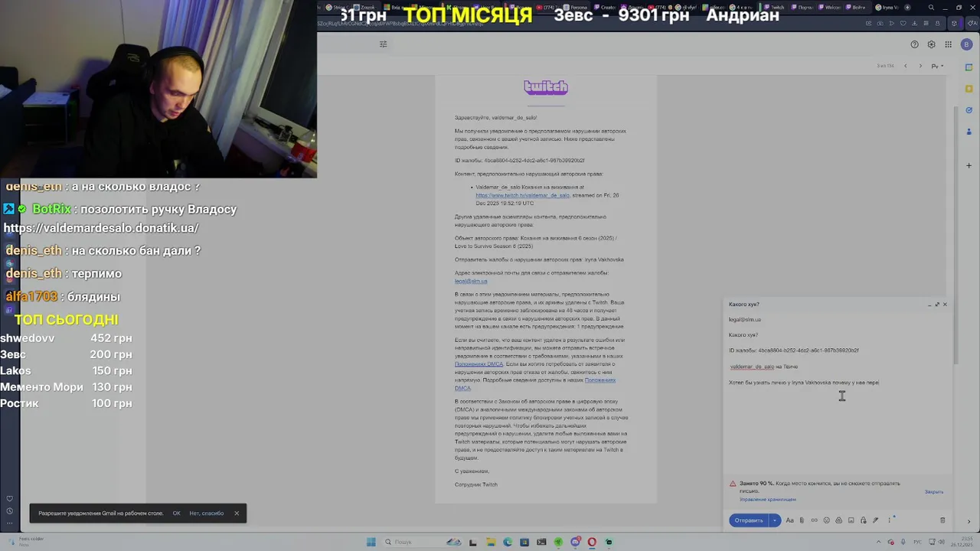The width and height of the screenshot is (980, 551).
Task: Click Закрыть on the storage warning
Action: click(933, 492)
